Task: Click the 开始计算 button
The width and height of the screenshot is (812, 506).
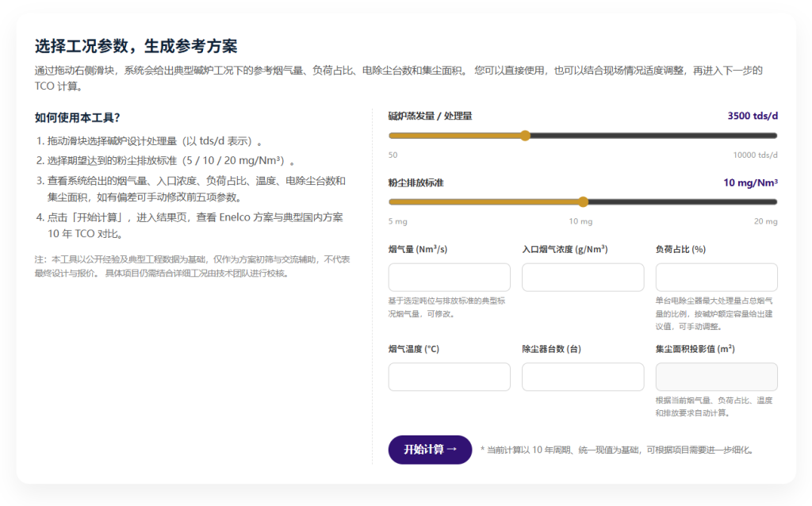Action: 430,450
